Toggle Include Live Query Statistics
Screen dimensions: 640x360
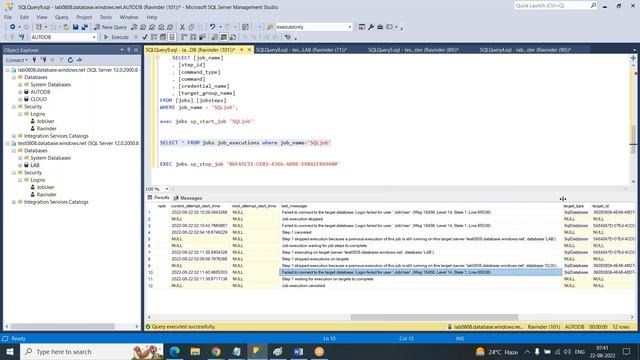pyautogui.click(x=193, y=37)
